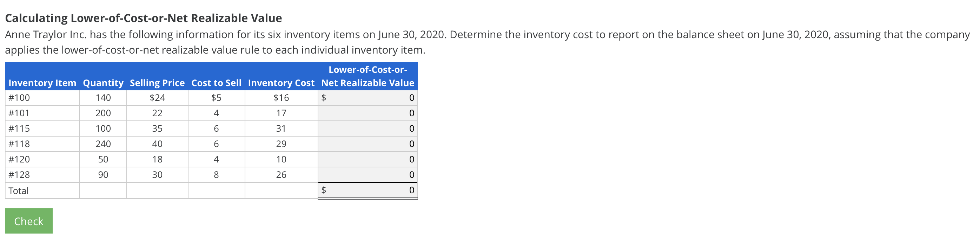Select the Selling Price column header
980x243 pixels.
pyautogui.click(x=156, y=83)
